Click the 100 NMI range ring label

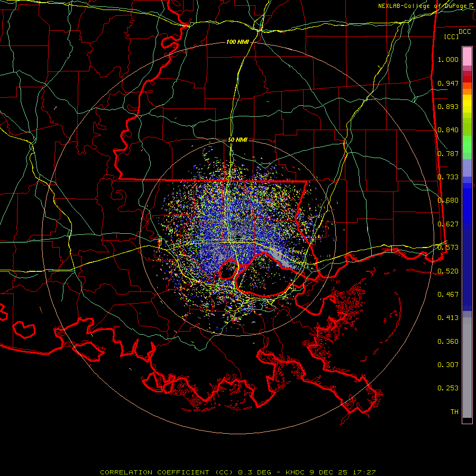coord(237,42)
